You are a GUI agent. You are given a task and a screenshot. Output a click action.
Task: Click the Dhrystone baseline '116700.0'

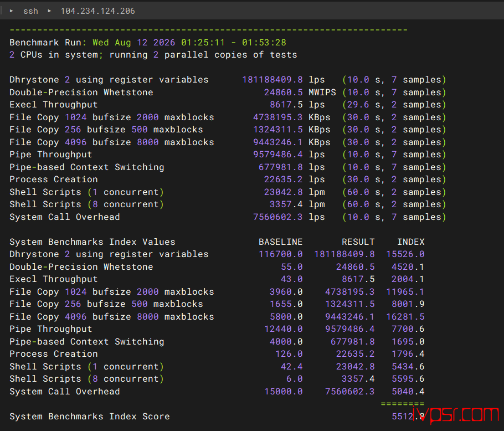coord(281,254)
